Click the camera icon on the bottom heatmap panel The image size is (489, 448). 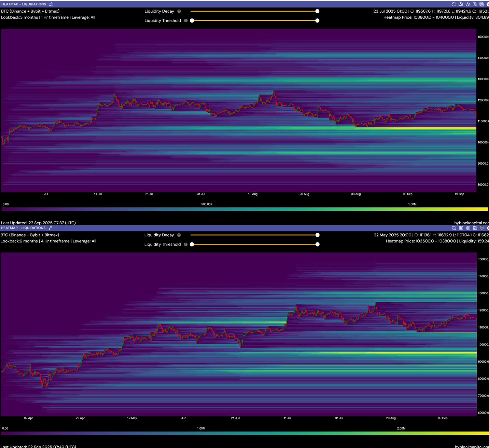(x=461, y=228)
